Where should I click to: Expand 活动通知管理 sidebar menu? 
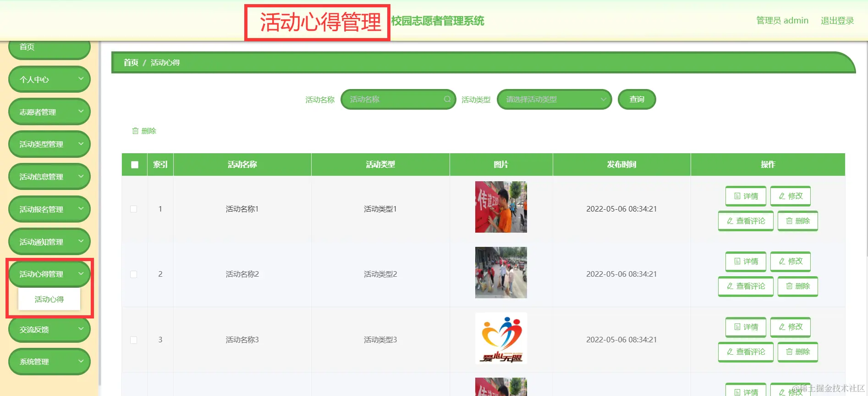pos(49,242)
